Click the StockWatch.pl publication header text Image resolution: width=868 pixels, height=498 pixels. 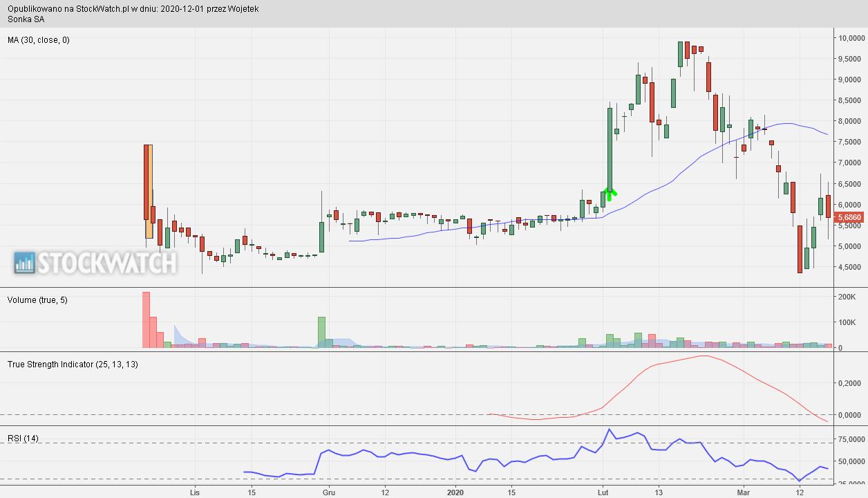pos(133,9)
